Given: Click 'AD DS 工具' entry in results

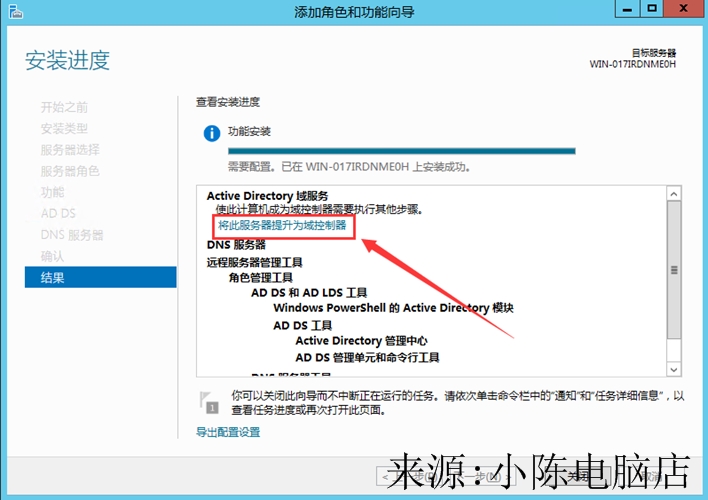Looking at the screenshot, I should (303, 325).
